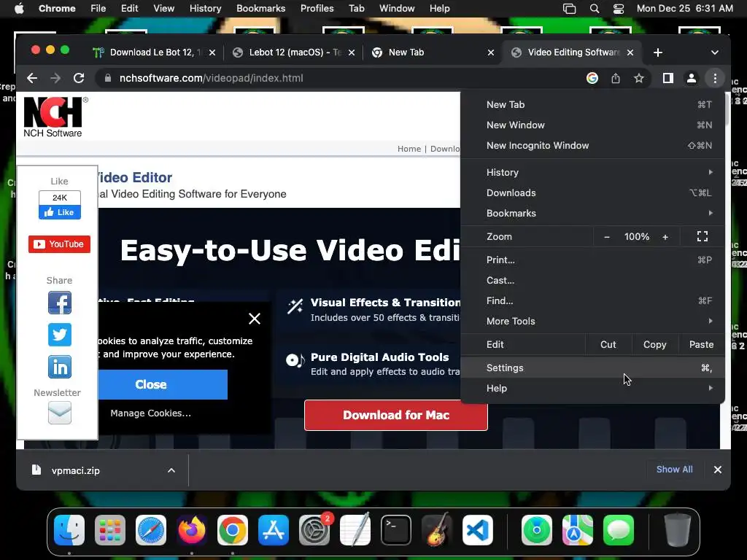Choose Print... from the menu
Viewport: 747px width, 560px height.
point(592,260)
